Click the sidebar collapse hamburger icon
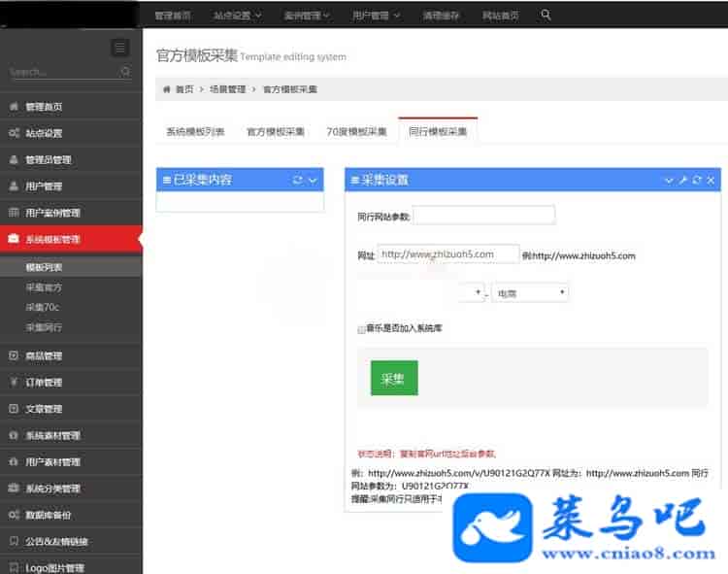 [x=119, y=48]
